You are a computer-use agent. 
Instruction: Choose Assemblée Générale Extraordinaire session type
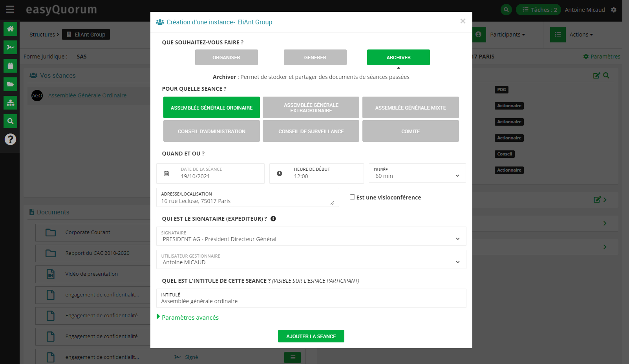tap(311, 108)
